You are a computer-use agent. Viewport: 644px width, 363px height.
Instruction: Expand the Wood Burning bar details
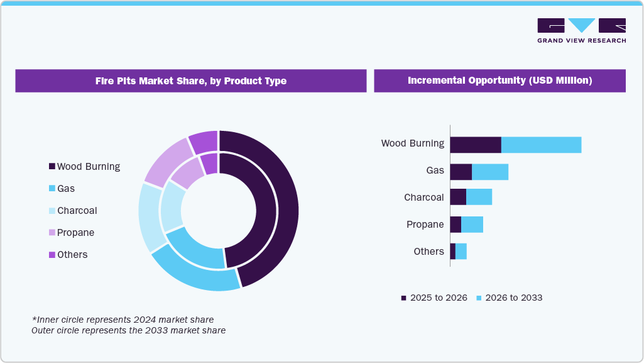pyautogui.click(x=515, y=143)
